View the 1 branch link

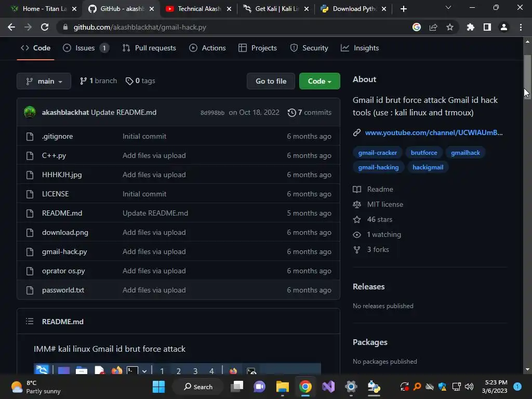tap(98, 81)
